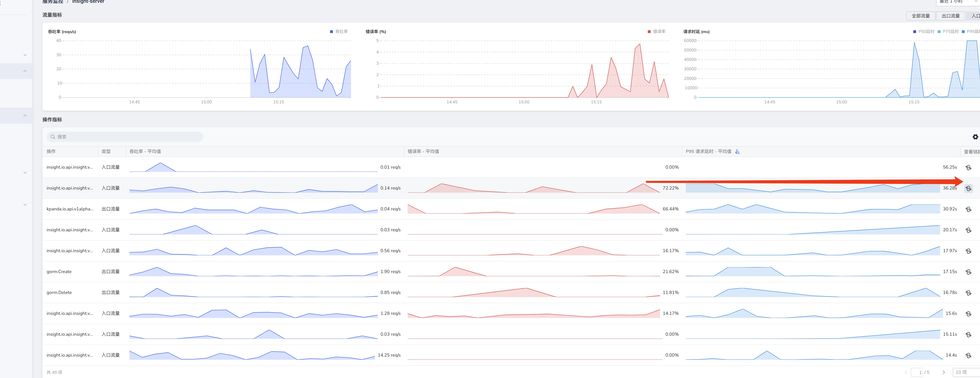Open trace link for gorm.Delete row
This screenshot has width=980, height=378.
tap(968, 293)
